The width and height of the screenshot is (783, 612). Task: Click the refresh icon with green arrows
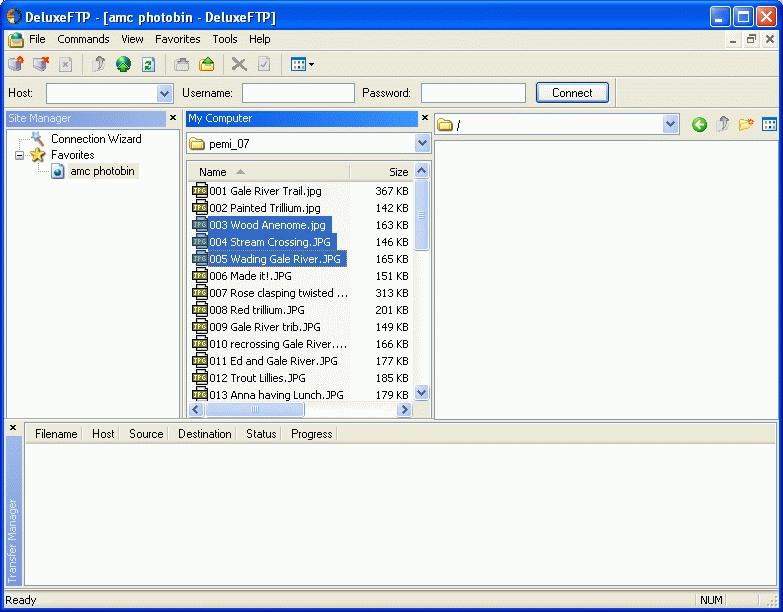click(148, 64)
